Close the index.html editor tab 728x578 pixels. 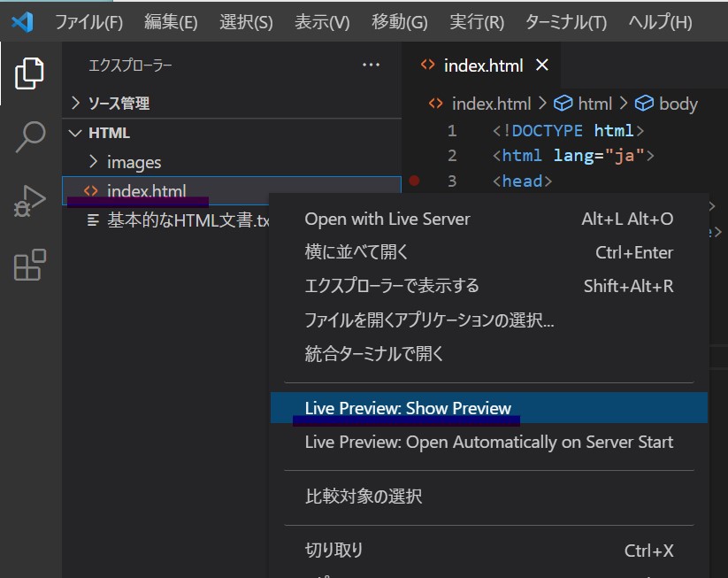[542, 66]
